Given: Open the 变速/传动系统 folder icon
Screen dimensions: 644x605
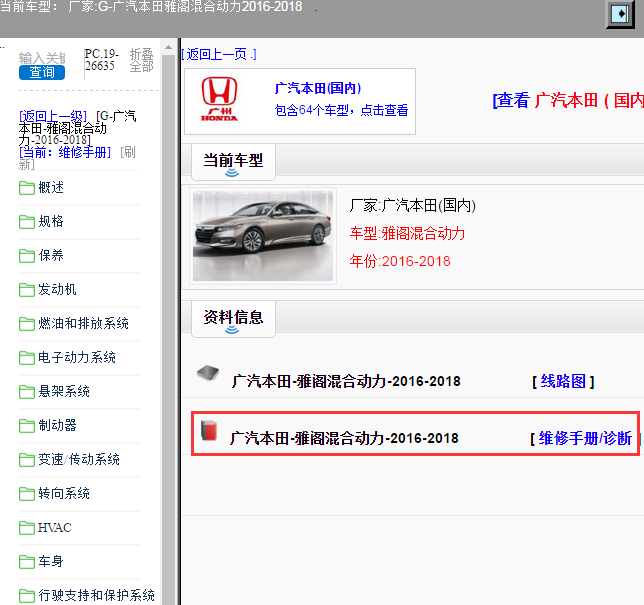Looking at the screenshot, I should point(27,460).
